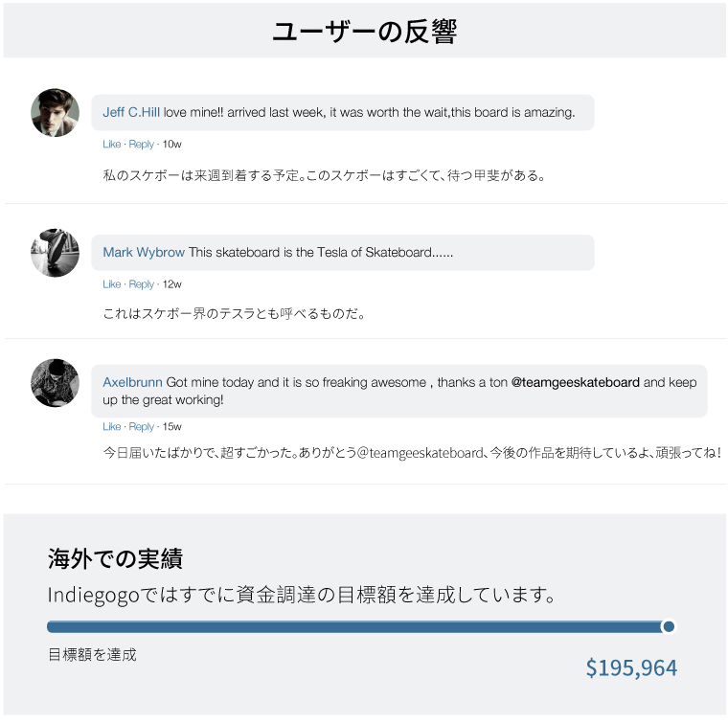This screenshot has height=723, width=728.
Task: Click the 15w timestamp on Axelbrunn's comment
Action: tap(172, 427)
